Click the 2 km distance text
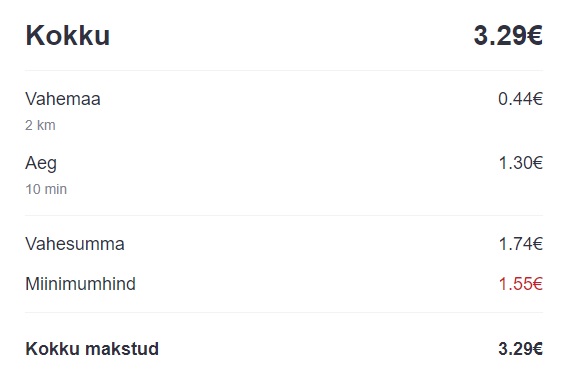Image resolution: width=569 pixels, height=376 pixels. [40, 125]
